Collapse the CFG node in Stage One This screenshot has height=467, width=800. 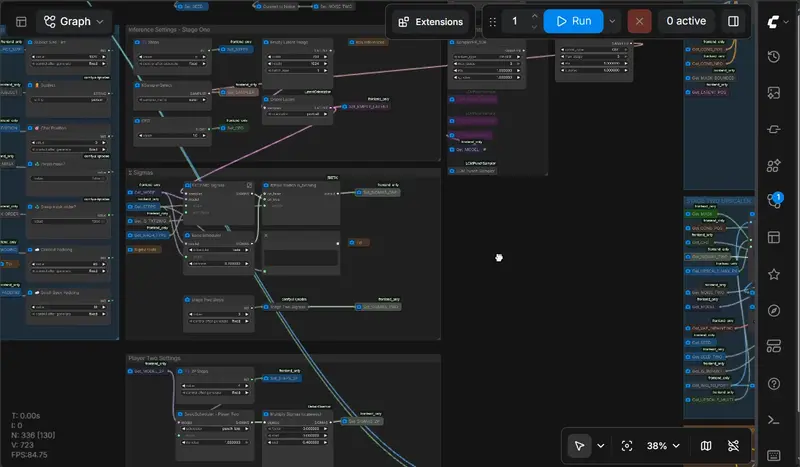pos(138,121)
